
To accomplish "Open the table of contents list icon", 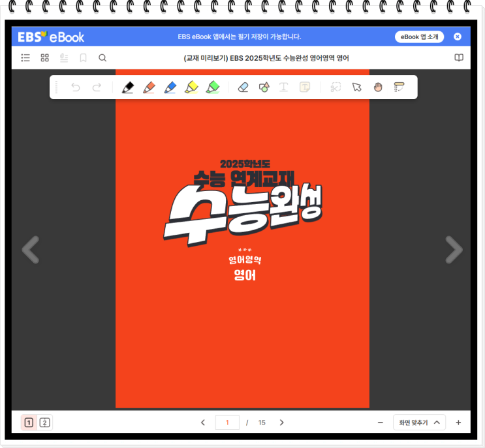I will 25,58.
